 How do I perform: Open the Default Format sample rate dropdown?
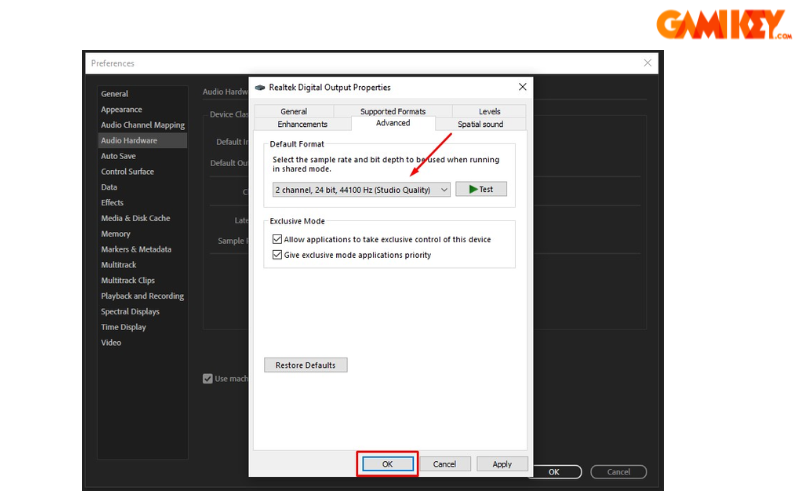click(x=361, y=190)
